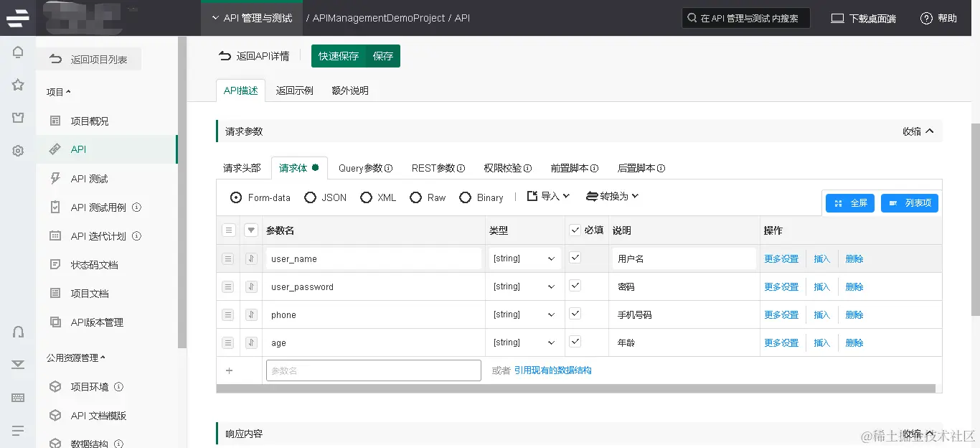Select the XML radio button
980x448 pixels.
pyautogui.click(x=366, y=197)
